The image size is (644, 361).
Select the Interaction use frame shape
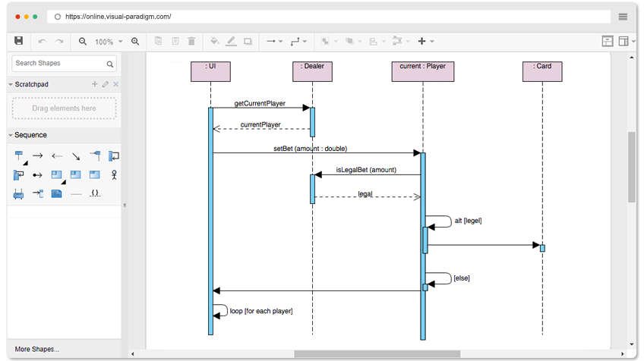click(x=76, y=174)
